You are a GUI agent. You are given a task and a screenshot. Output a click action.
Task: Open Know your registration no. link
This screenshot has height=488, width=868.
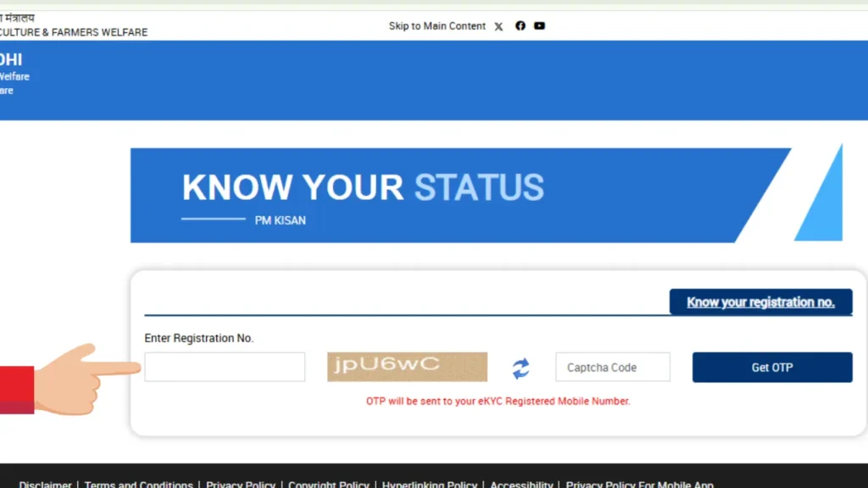pyautogui.click(x=760, y=302)
